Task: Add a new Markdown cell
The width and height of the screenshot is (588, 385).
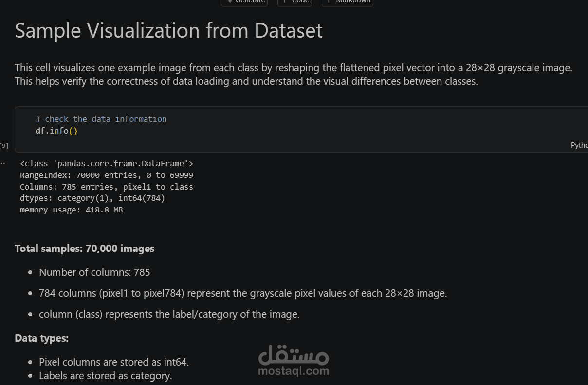Action: 348,1
